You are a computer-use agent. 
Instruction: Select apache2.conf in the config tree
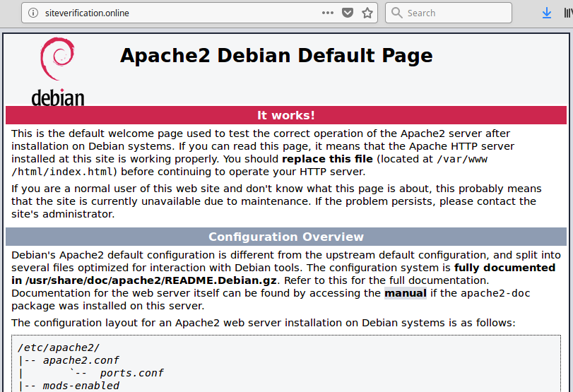pyautogui.click(x=81, y=360)
